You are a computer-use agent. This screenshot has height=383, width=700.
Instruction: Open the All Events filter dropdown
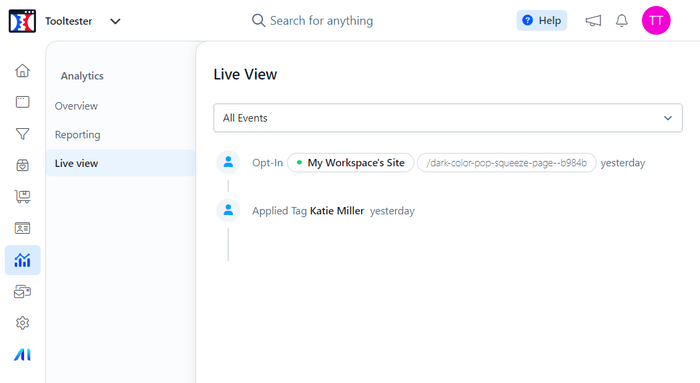pos(448,118)
